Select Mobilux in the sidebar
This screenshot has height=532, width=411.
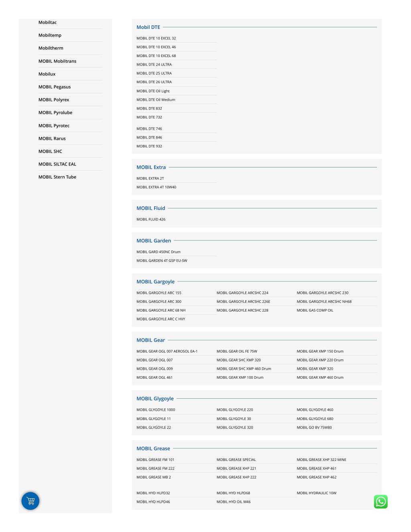pos(47,74)
